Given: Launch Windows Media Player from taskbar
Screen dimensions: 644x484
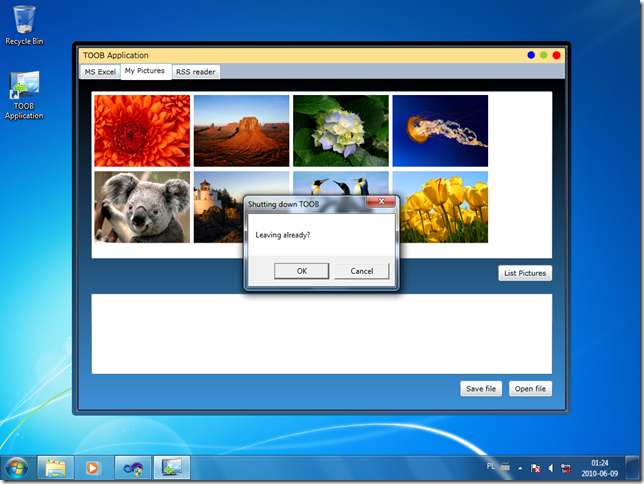Looking at the screenshot, I should (x=94, y=468).
